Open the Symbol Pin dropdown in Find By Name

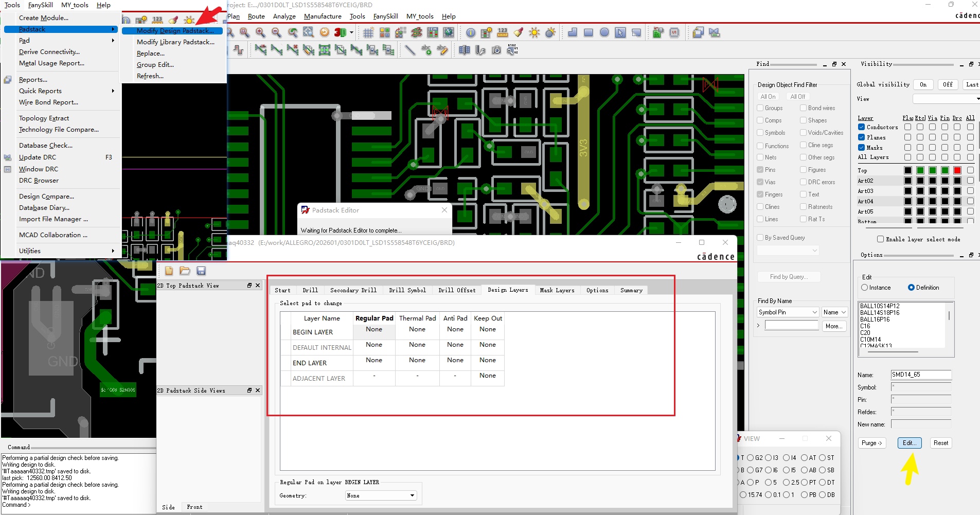788,312
